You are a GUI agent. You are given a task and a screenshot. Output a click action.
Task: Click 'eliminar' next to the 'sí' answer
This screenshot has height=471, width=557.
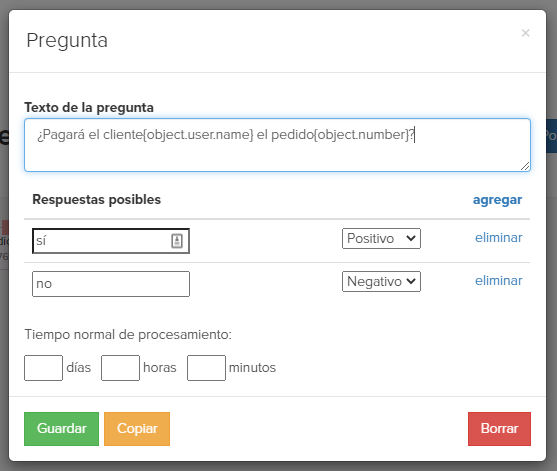coord(498,238)
